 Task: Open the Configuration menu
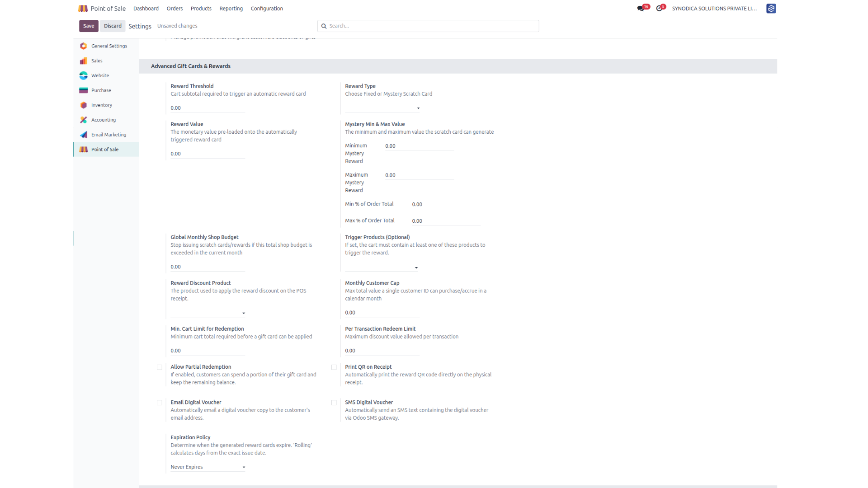[267, 9]
